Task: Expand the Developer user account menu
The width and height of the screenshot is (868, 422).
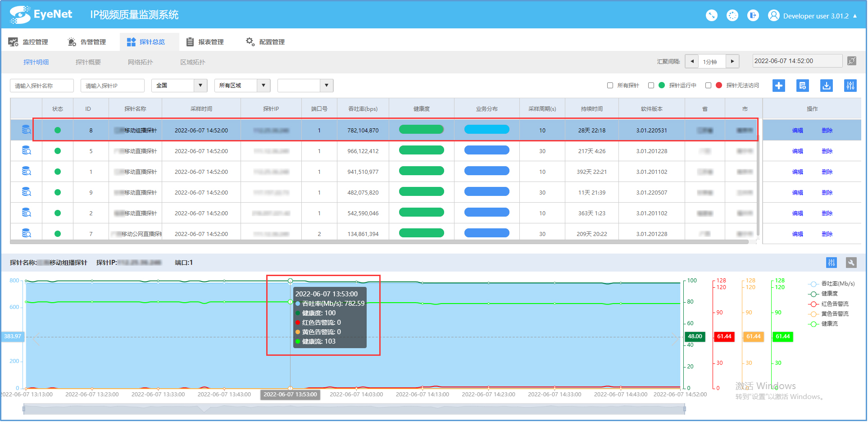Action: [x=815, y=16]
